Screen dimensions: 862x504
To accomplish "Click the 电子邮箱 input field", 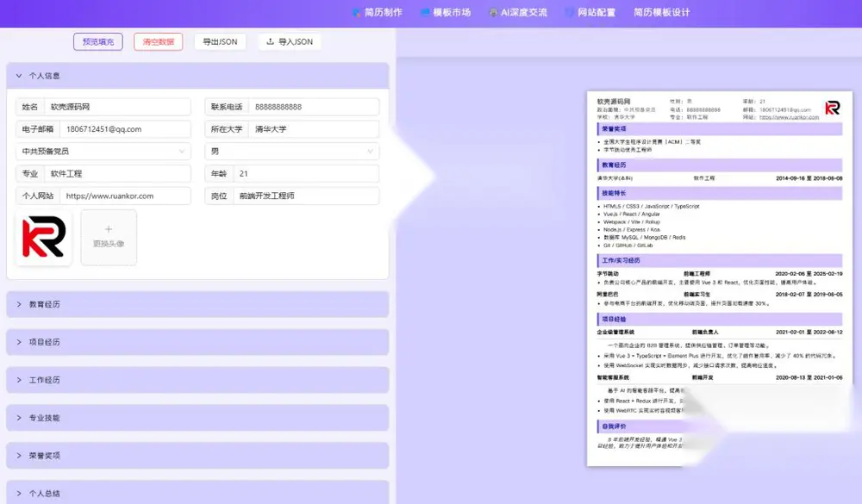I will pos(125,129).
